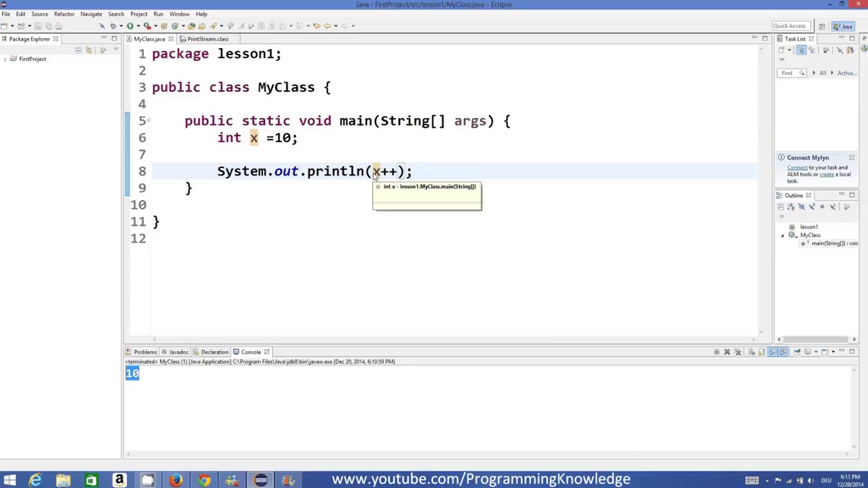Open the Navigate menu
This screenshot has width=868, height=488.
(91, 14)
